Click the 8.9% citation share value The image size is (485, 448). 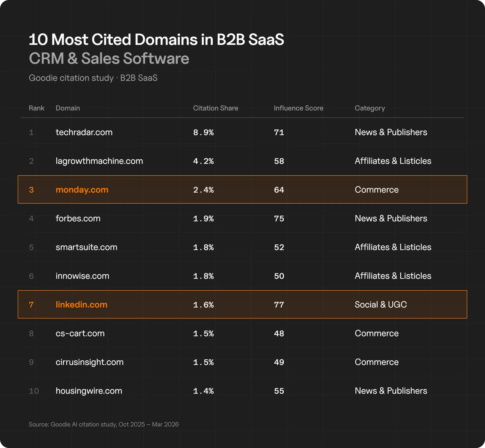pyautogui.click(x=203, y=132)
